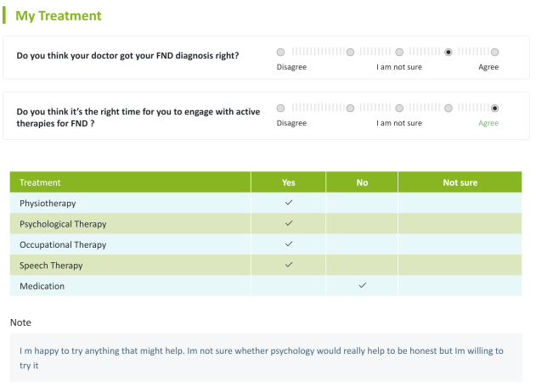The width and height of the screenshot is (536, 392).
Task: Click the Not sure column header
Action: (460, 182)
